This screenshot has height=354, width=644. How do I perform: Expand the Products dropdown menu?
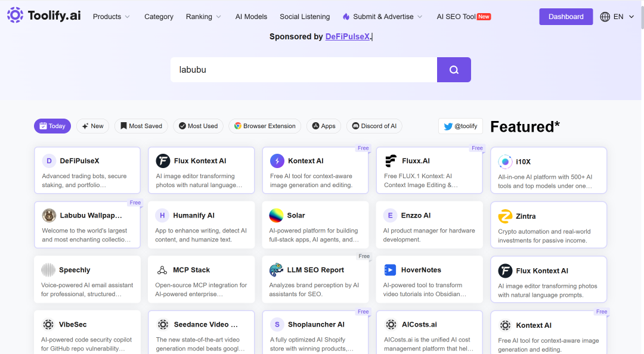click(x=112, y=17)
